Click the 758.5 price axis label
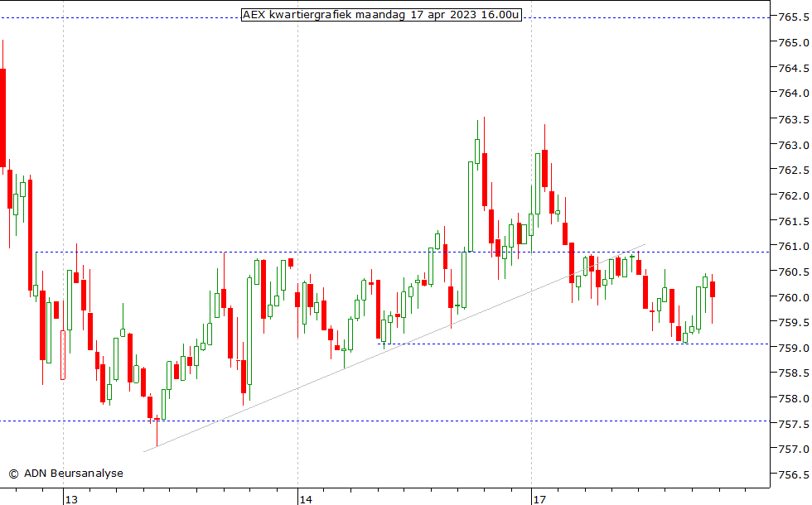The height and width of the screenshot is (505, 812). pyautogui.click(x=795, y=373)
